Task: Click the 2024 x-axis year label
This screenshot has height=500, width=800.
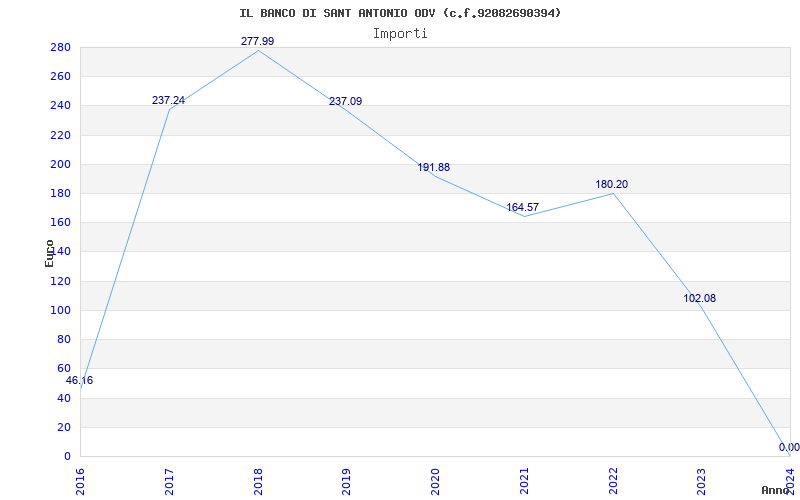Action: pos(791,482)
